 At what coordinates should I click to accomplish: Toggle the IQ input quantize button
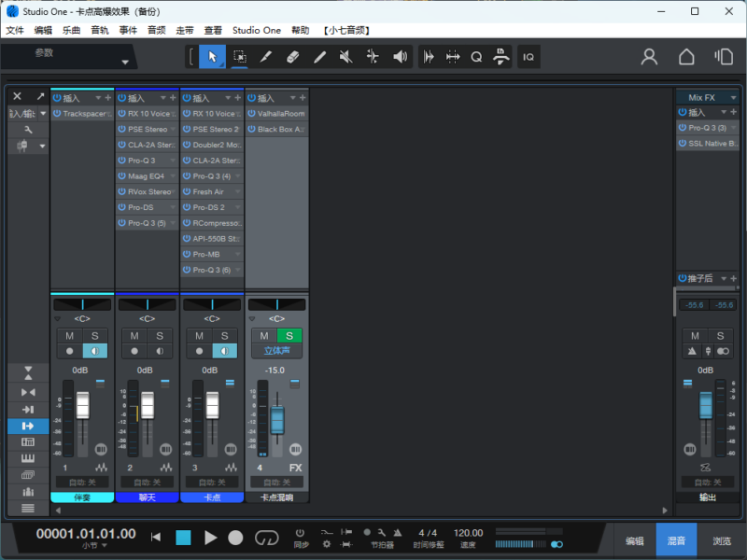(529, 57)
